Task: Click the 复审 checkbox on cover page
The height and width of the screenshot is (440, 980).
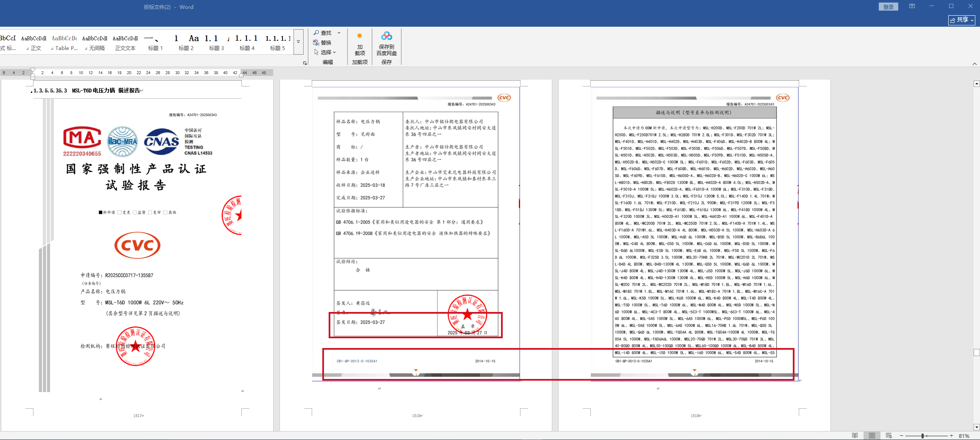Action: (x=150, y=212)
